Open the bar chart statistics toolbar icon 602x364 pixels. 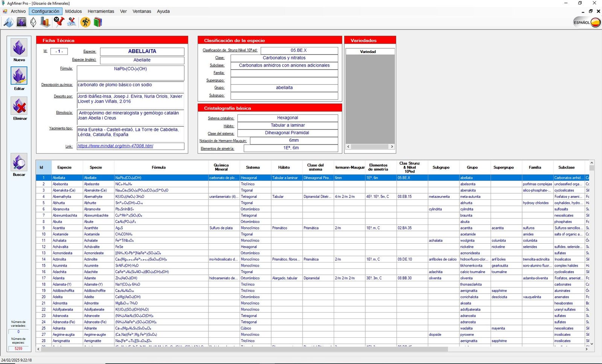pos(45,22)
